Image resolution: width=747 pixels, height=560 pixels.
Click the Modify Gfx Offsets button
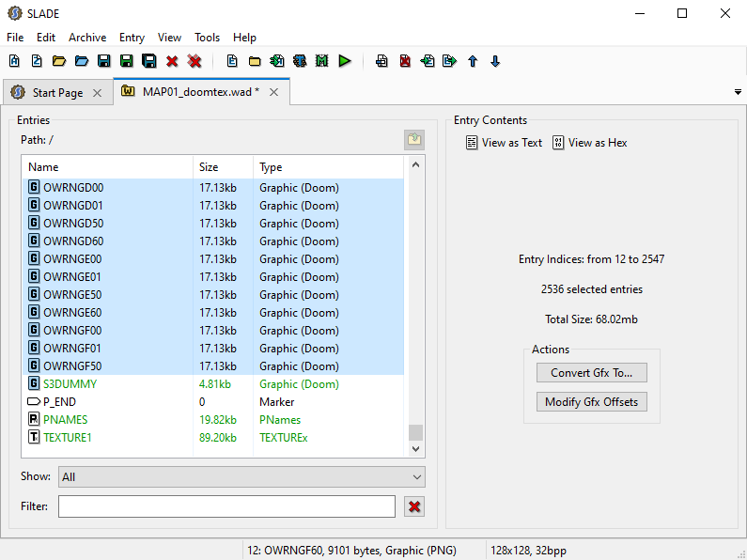(x=591, y=402)
